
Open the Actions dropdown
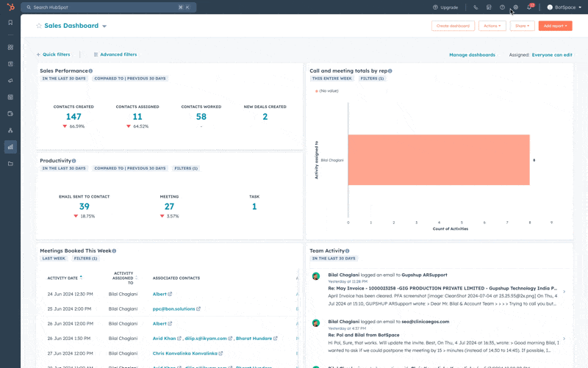pyautogui.click(x=492, y=26)
